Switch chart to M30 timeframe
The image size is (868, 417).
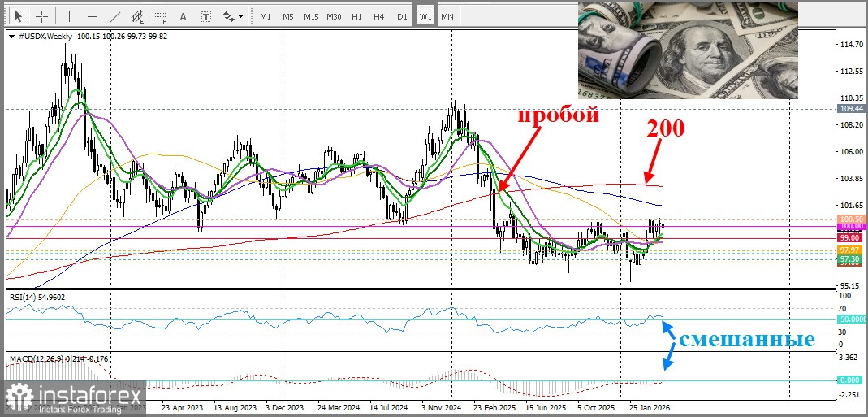click(333, 16)
